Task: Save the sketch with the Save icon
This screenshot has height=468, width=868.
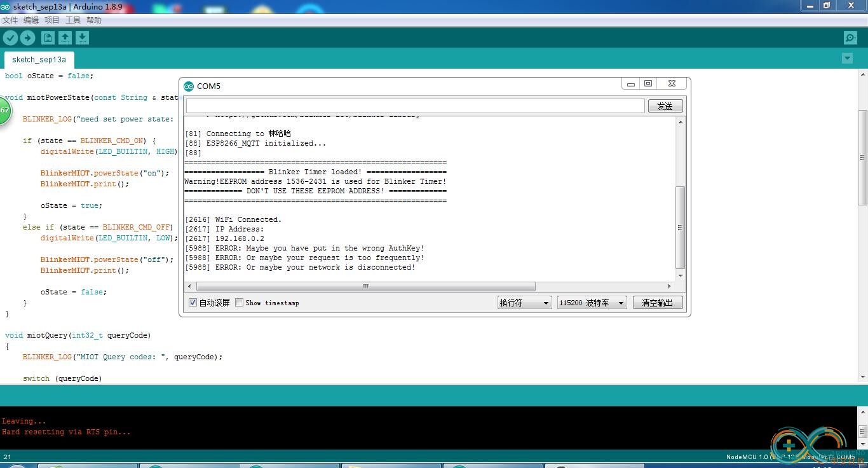Action: 82,38
